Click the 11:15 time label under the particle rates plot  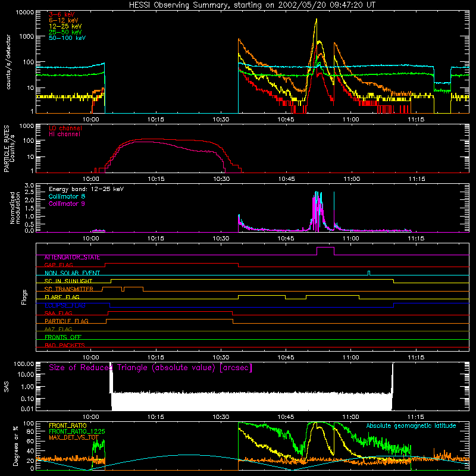coord(416,179)
